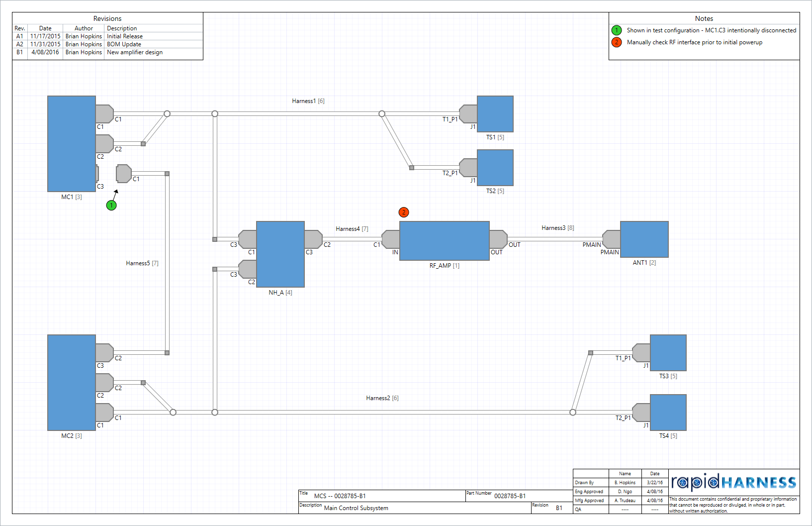Click the ANT1 antenna component
812x526 pixels.
coord(644,239)
